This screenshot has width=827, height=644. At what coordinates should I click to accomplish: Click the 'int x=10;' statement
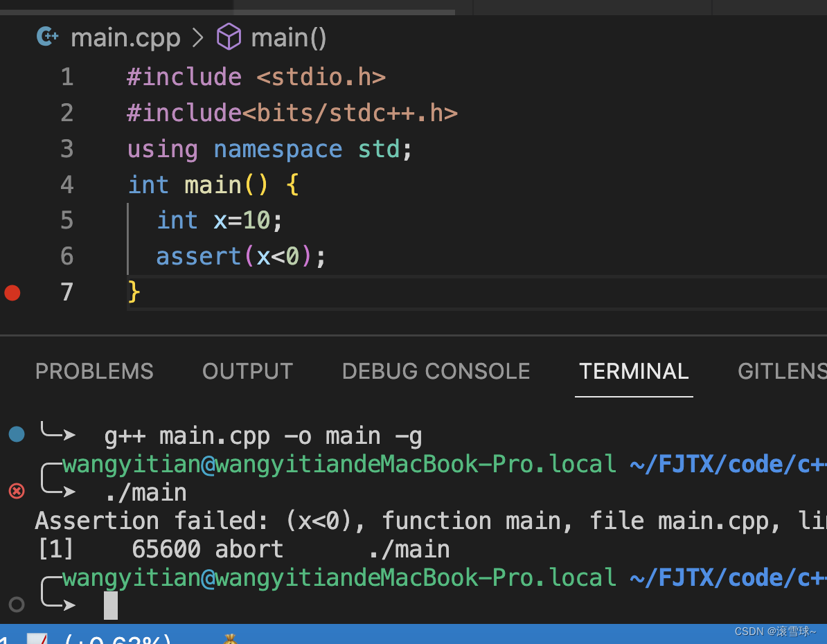(220, 220)
